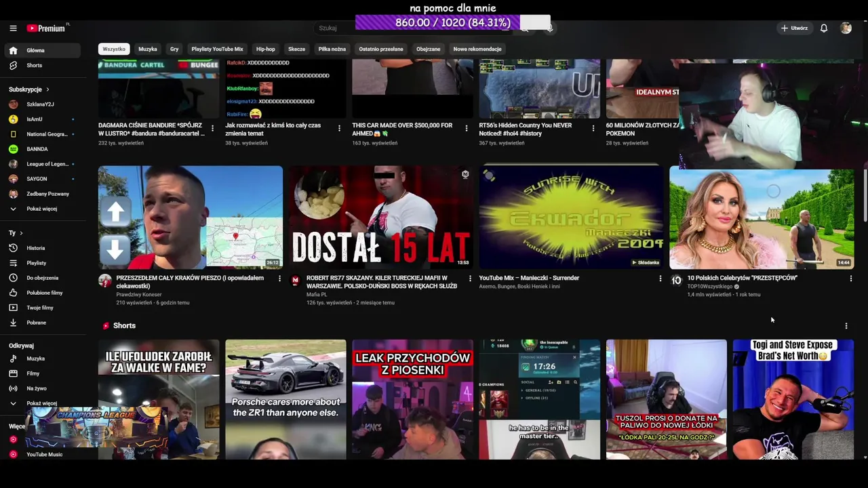Go to Główna home in sidebar

point(43,50)
